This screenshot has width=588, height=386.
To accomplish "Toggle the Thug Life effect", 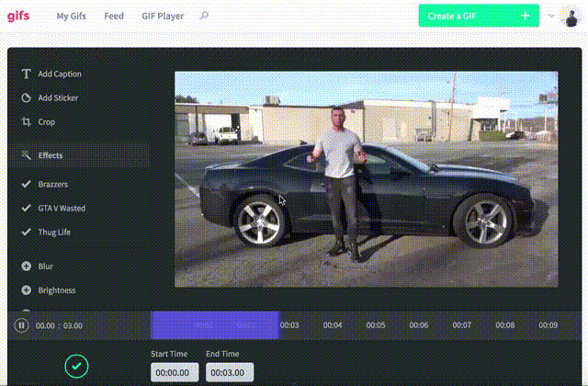I will (26, 233).
